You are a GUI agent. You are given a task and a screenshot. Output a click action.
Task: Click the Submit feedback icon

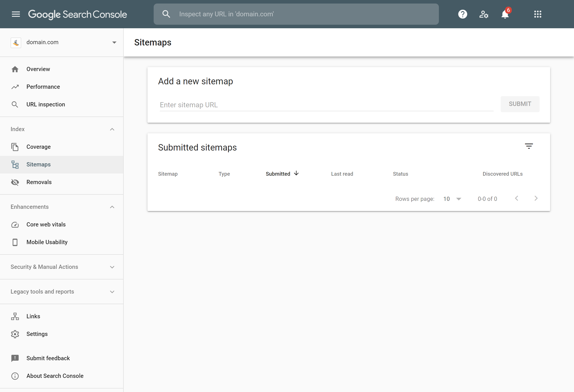[14, 358]
